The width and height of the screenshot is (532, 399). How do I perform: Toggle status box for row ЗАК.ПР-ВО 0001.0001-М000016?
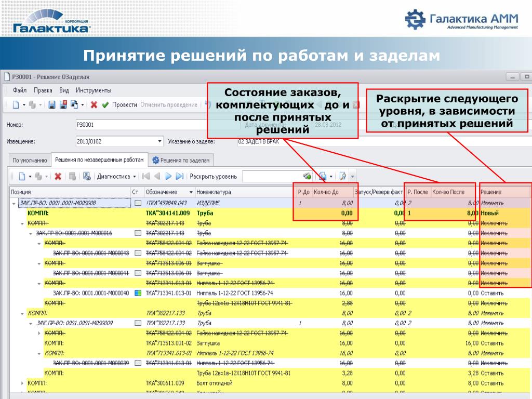point(138,233)
